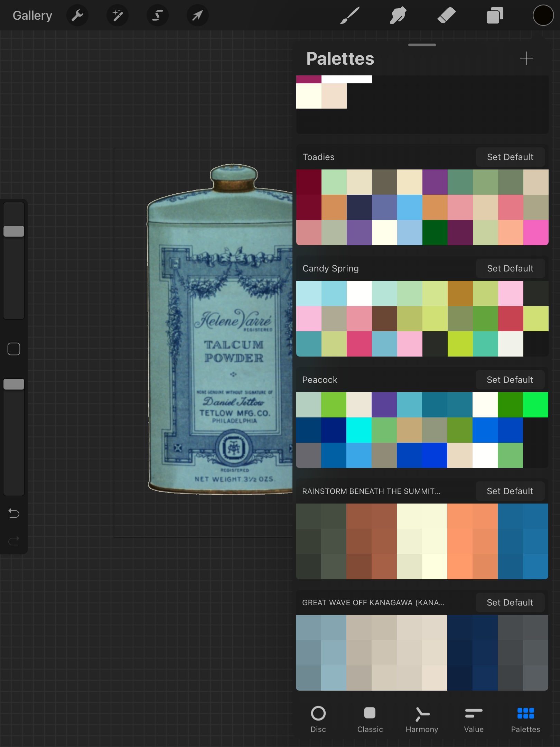Screen dimensions: 560x747
Task: Tap the square modify button on sidebar
Action: coord(14,349)
